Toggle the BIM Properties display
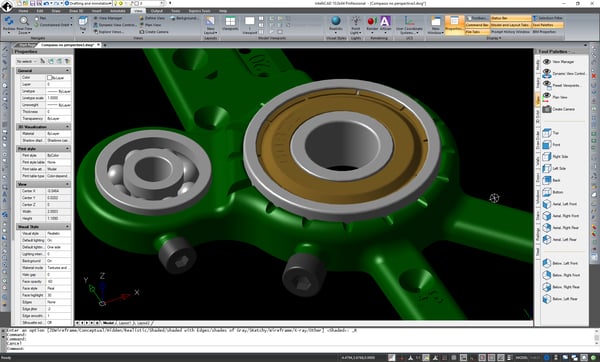Viewport: 600px width, 362px height. [544, 32]
